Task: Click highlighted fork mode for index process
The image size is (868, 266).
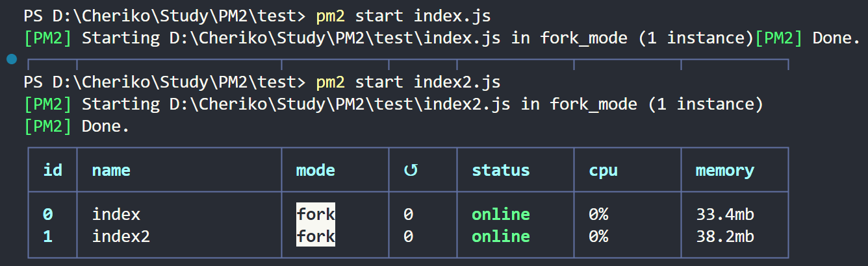Action: pos(316,214)
